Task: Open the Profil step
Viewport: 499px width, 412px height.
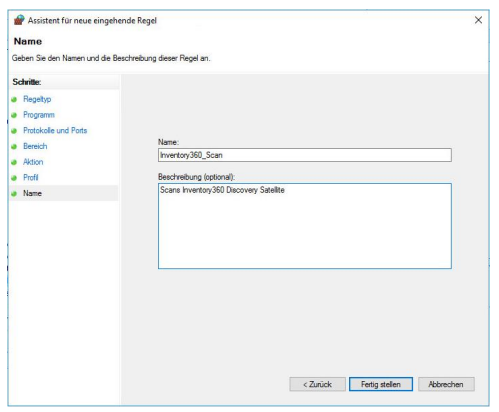Action: tap(31, 177)
